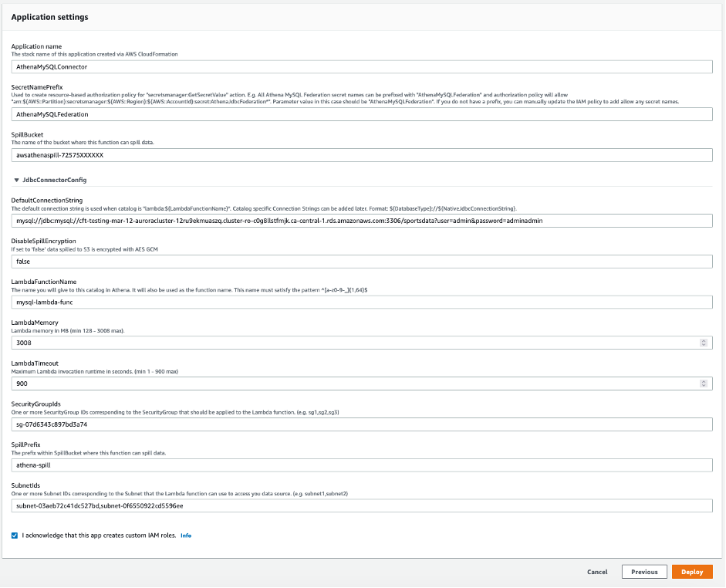Click the SpillPrefix label text
726x588 pixels.
tap(25, 444)
